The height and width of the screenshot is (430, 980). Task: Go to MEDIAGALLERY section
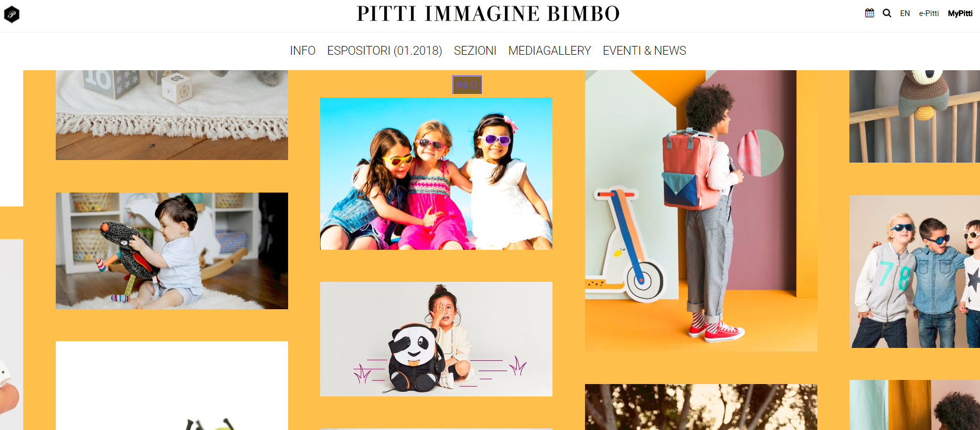(x=549, y=51)
